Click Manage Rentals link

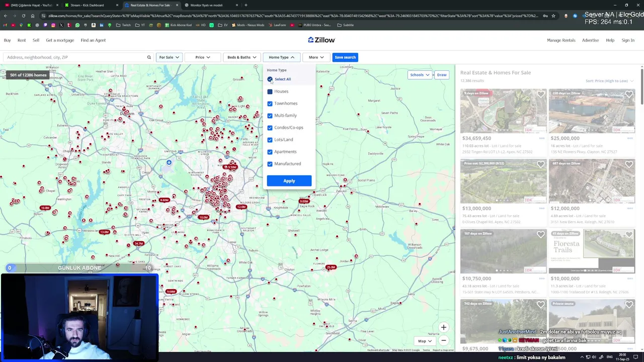561,40
